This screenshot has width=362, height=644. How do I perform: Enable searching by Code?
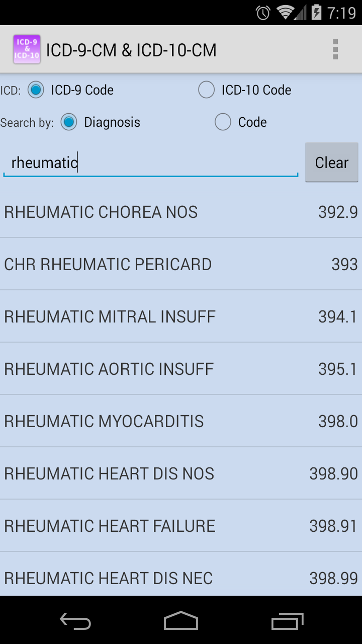pyautogui.click(x=223, y=122)
